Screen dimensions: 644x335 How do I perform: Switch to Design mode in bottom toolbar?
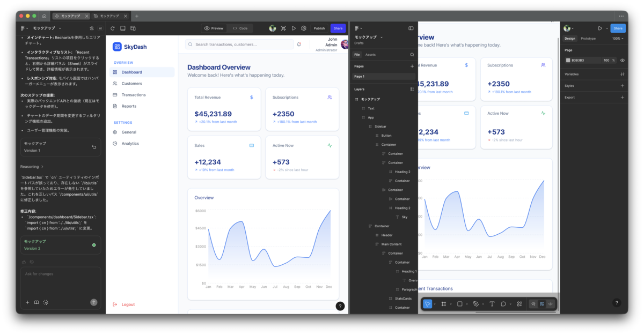[x=542, y=304]
